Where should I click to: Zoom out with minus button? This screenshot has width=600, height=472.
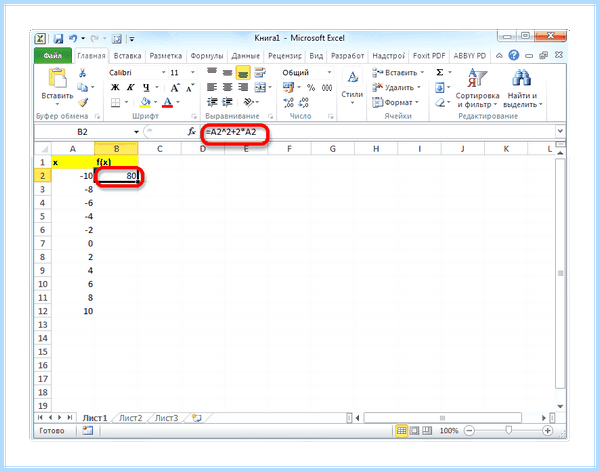coord(469,431)
